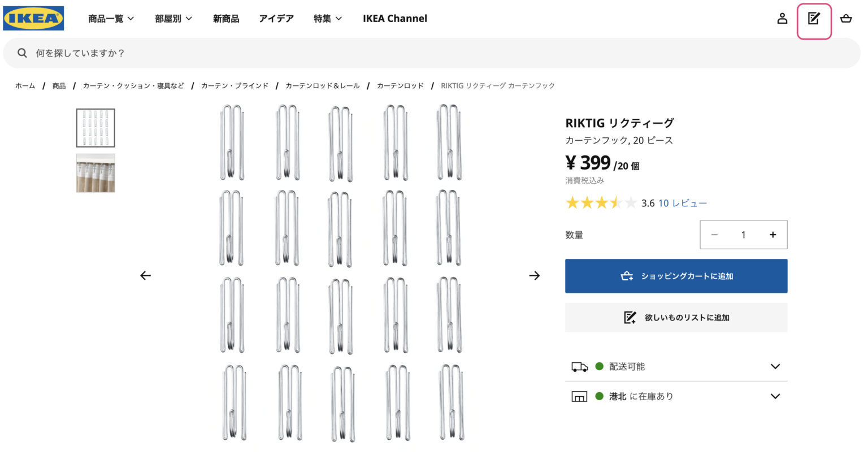Click the IKEA logo
The width and height of the screenshot is (868, 468).
pos(33,18)
